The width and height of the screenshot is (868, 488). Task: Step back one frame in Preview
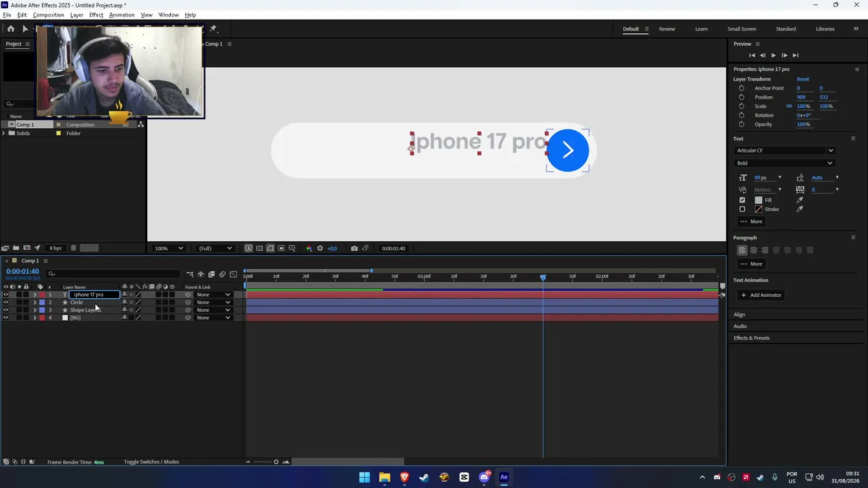pyautogui.click(x=762, y=55)
